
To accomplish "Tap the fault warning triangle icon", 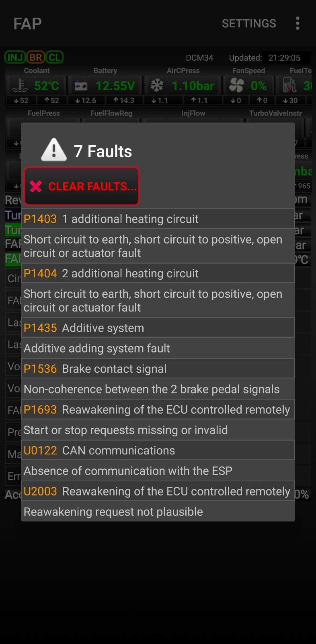I will (54, 150).
